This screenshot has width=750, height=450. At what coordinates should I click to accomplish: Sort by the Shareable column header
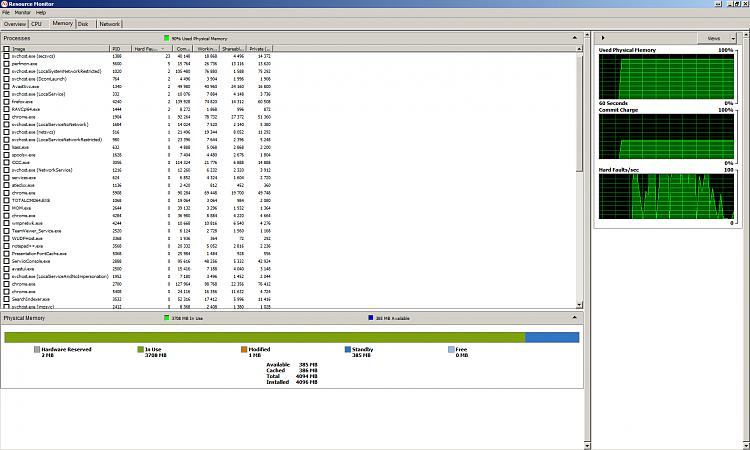(x=233, y=49)
